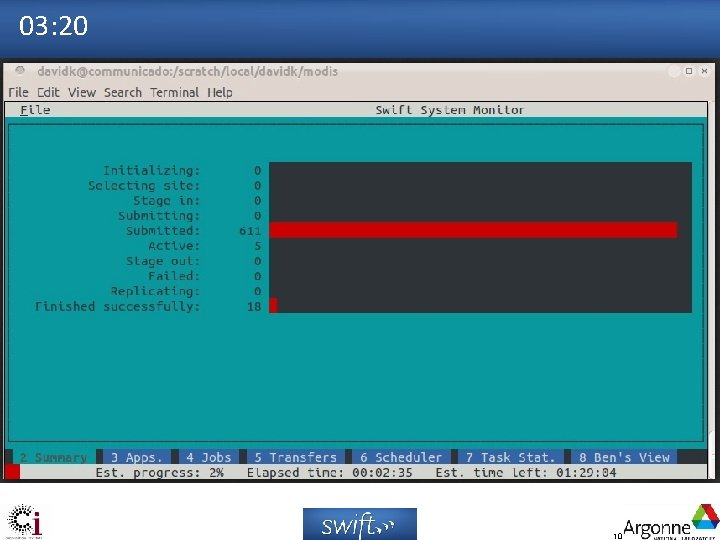Click the Computation Institute logo
This screenshot has height=540, width=720.
tap(25, 521)
